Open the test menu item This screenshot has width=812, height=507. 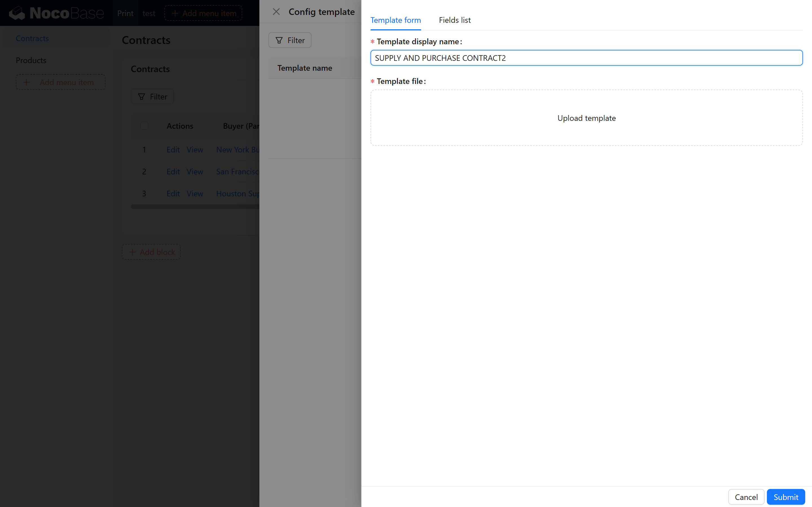tap(149, 13)
